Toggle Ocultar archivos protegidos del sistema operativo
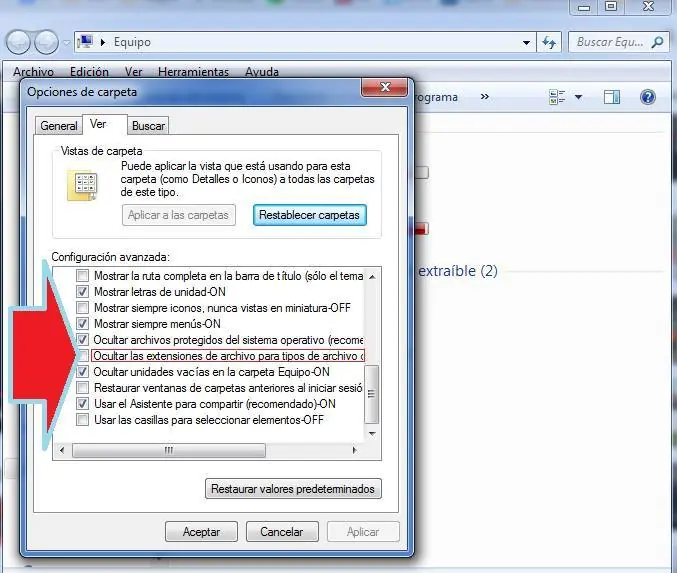 point(82,339)
